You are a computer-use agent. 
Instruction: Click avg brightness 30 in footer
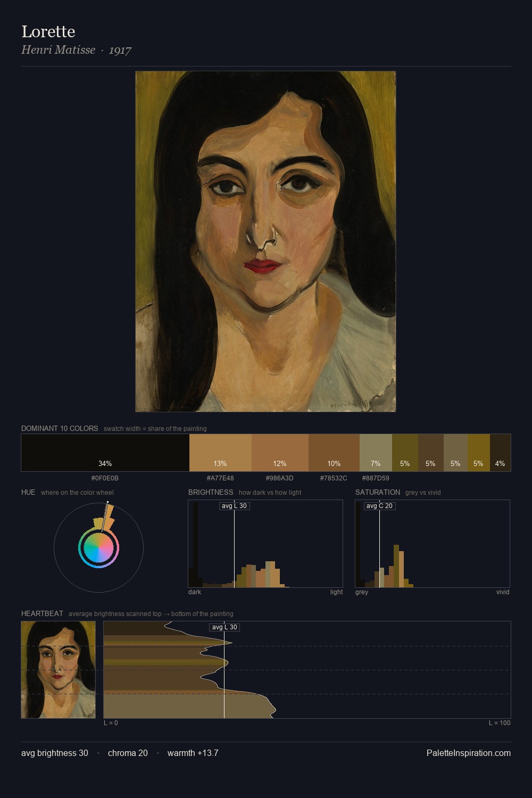pos(55,753)
